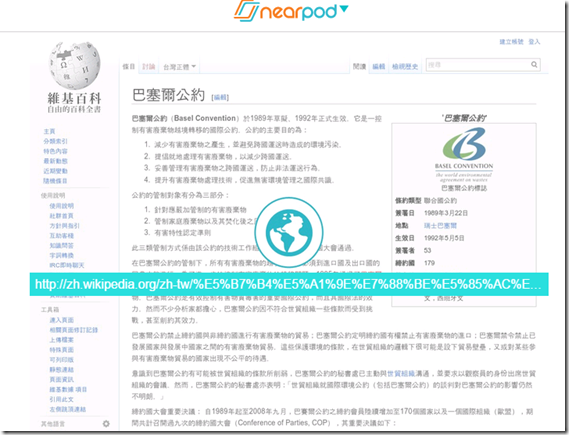Click the 瑞士巴塞爾 location link in infobox

pyautogui.click(x=440, y=226)
